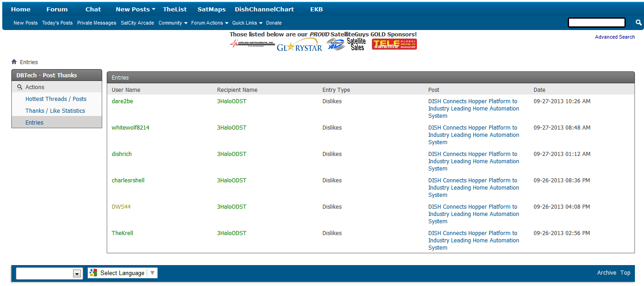
Task: Open the Glorystar sponsor logo
Action: coord(299,45)
